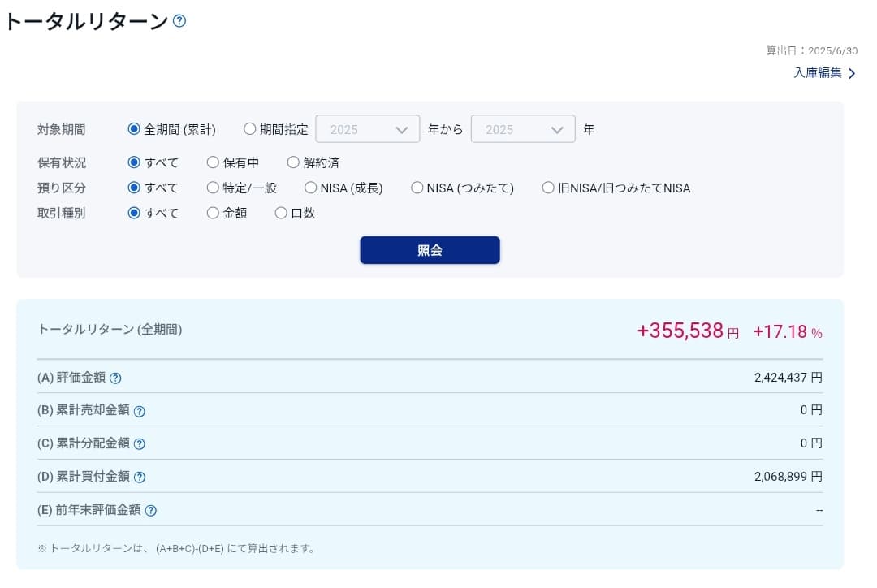The image size is (877, 588).
Task: Open help icon for (E) 前年末評価金額
Action: [x=150, y=511]
